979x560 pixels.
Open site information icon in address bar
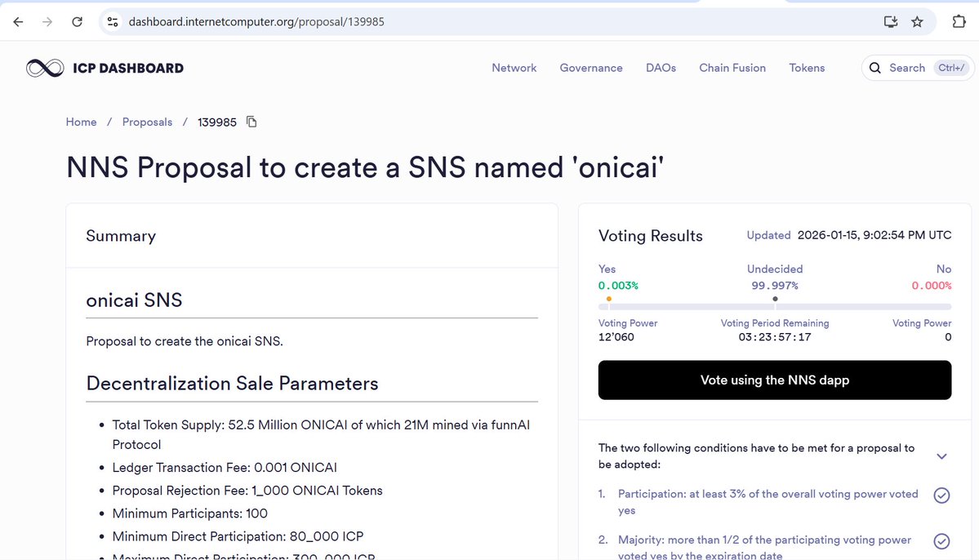(x=113, y=22)
